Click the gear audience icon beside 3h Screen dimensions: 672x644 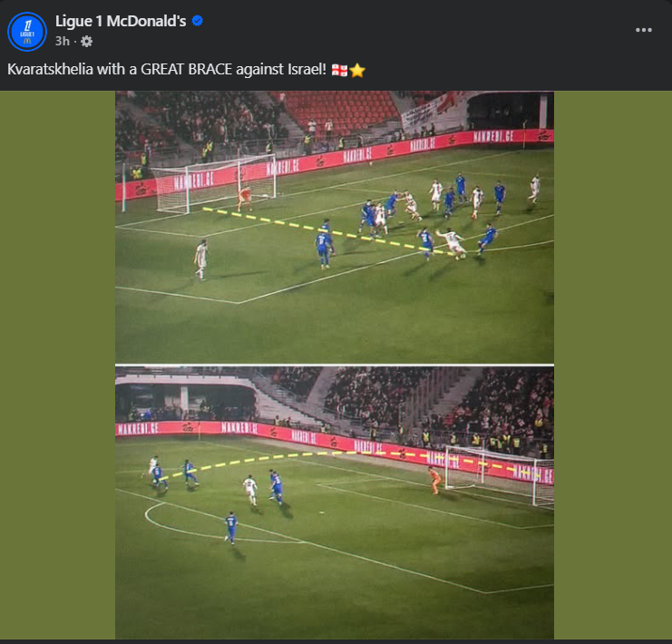click(x=86, y=41)
